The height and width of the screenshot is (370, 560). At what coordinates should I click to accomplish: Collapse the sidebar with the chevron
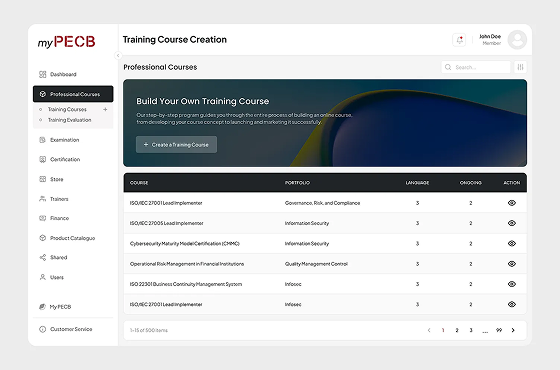click(x=118, y=55)
